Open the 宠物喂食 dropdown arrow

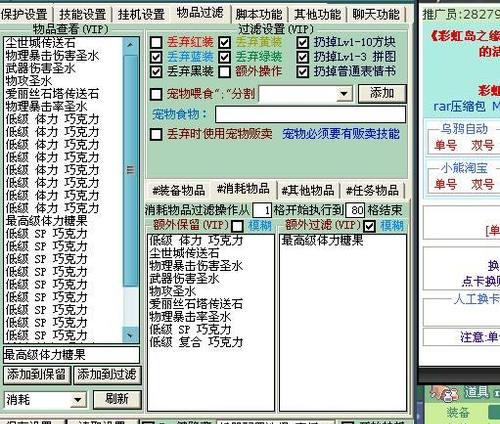point(344,94)
